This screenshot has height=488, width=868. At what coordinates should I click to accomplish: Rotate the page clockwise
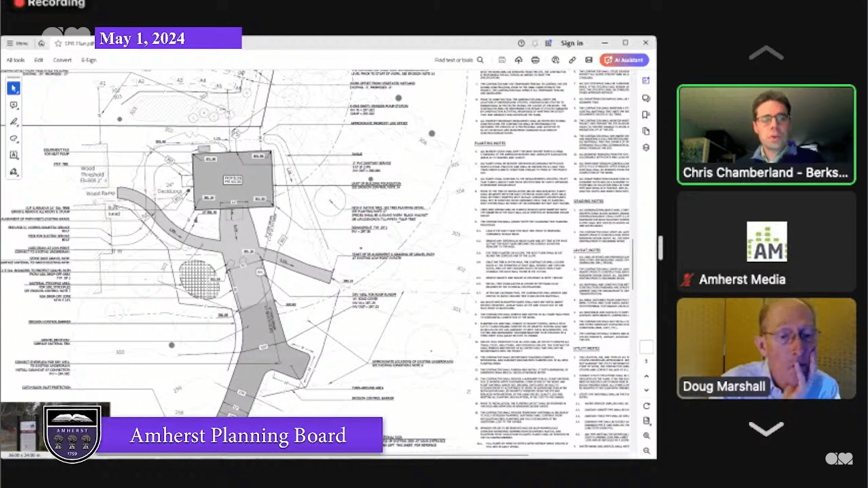(x=646, y=406)
